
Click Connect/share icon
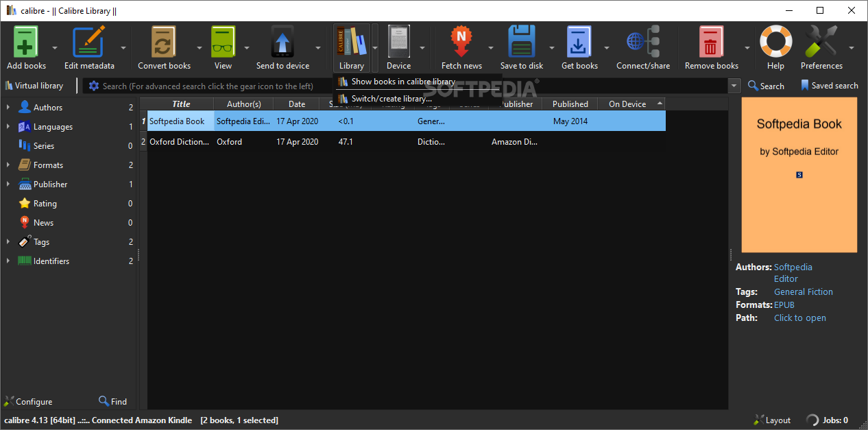(643, 43)
